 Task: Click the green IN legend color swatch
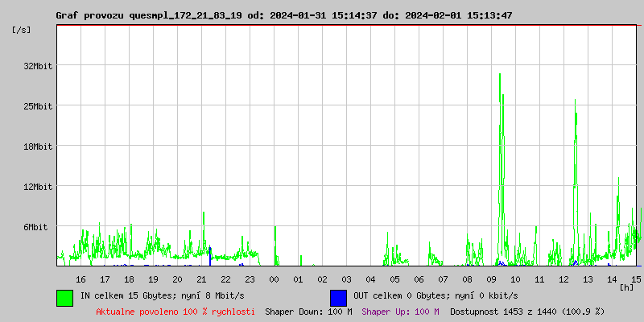tap(64, 297)
